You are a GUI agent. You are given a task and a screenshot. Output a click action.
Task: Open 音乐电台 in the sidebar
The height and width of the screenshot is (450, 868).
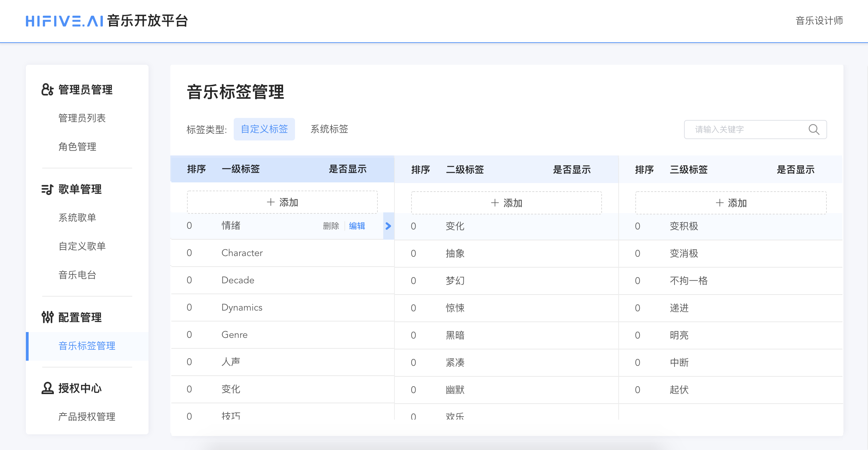(77, 275)
